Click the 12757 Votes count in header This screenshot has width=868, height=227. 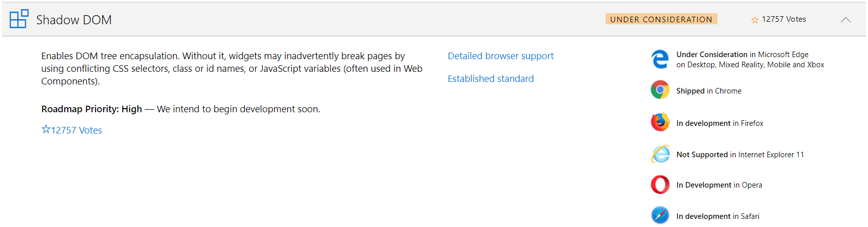click(x=784, y=19)
